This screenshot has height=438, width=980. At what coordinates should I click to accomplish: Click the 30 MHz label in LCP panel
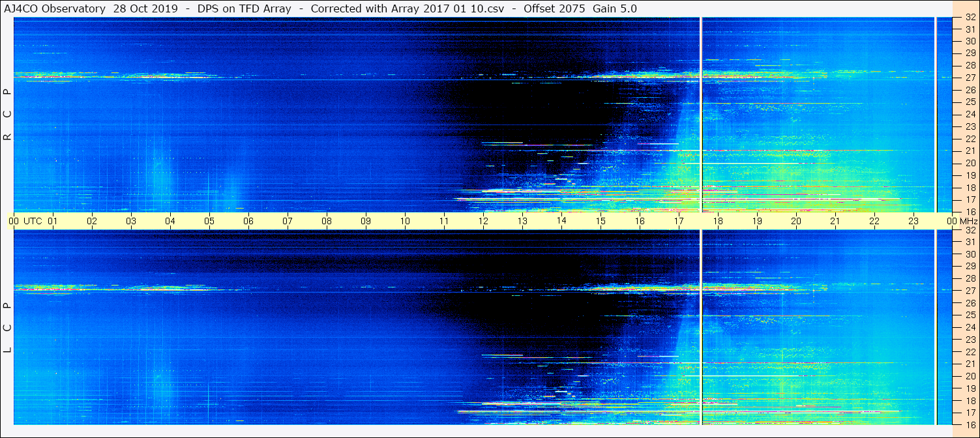[x=970, y=254]
